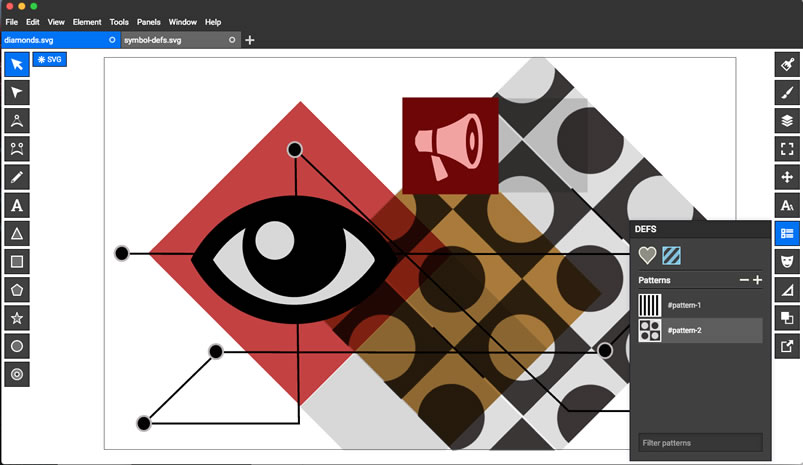The height and width of the screenshot is (465, 803).
Task: Open the Panels menu
Action: [x=148, y=22]
